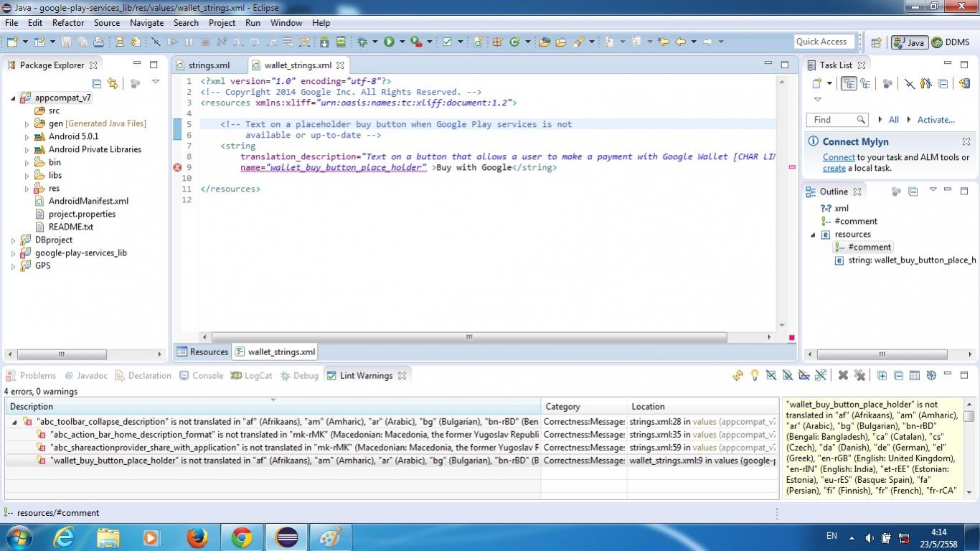Click the Run Lint checkmark icon
980x551 pixels.
tap(448, 42)
